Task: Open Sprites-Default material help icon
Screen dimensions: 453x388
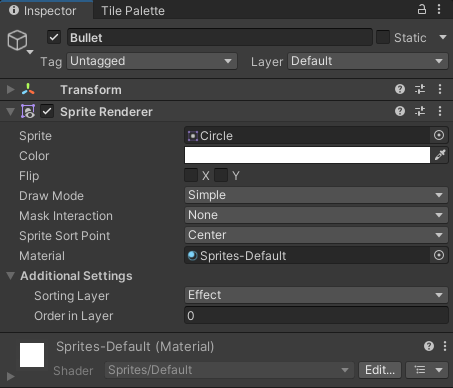Action: [x=429, y=346]
